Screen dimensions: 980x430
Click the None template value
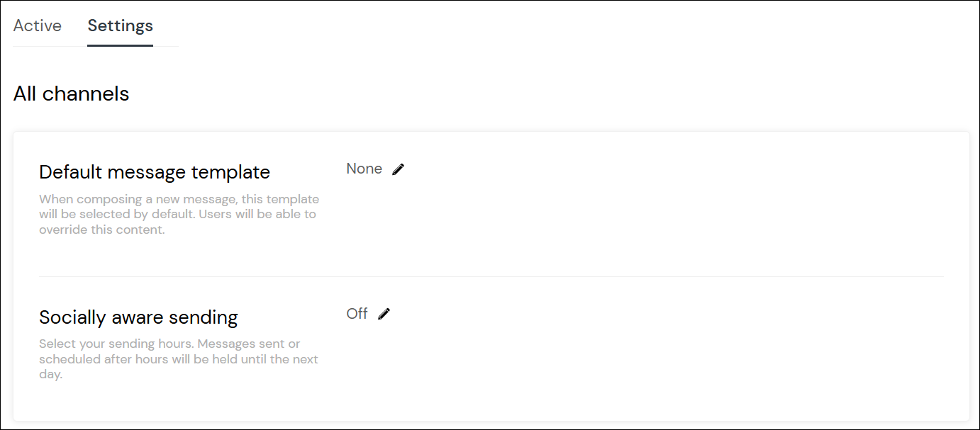(x=364, y=169)
